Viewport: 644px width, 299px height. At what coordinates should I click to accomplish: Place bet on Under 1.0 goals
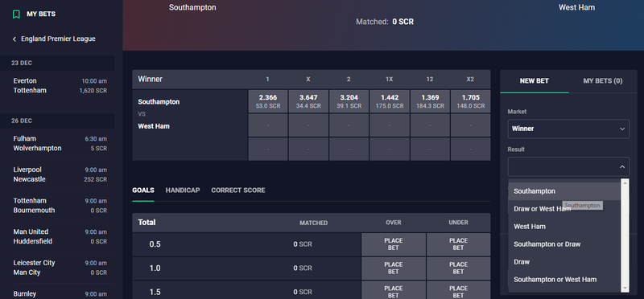458,268
